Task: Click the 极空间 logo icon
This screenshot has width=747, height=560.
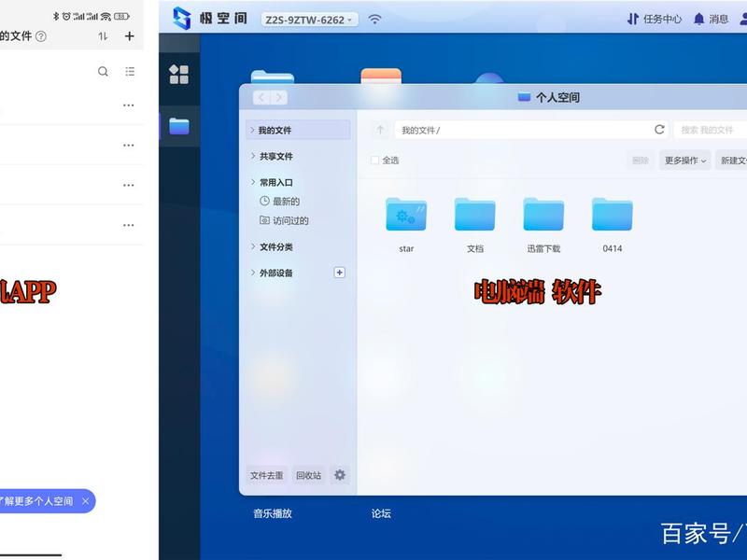Action: point(181,19)
